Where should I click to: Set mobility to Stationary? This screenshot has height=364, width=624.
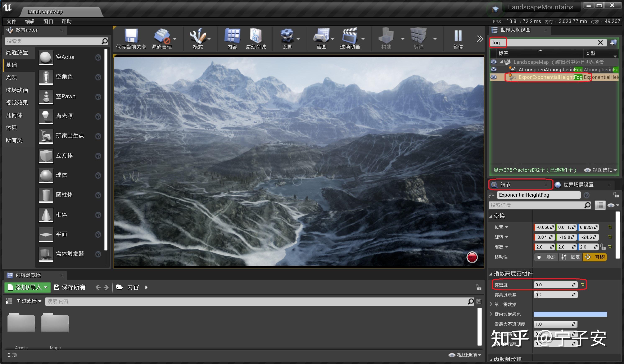[x=570, y=257]
